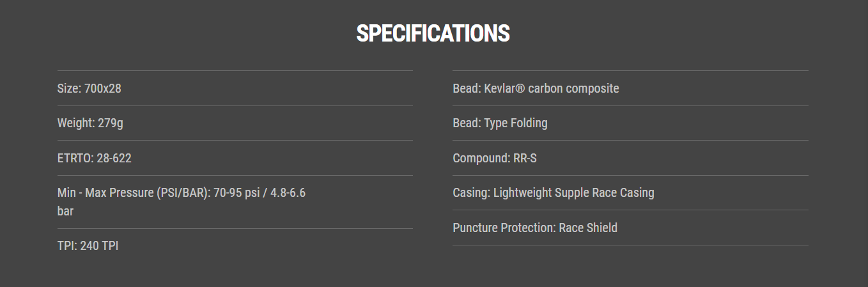
Task: Click the "Weight:" label text
Action: [x=75, y=123]
